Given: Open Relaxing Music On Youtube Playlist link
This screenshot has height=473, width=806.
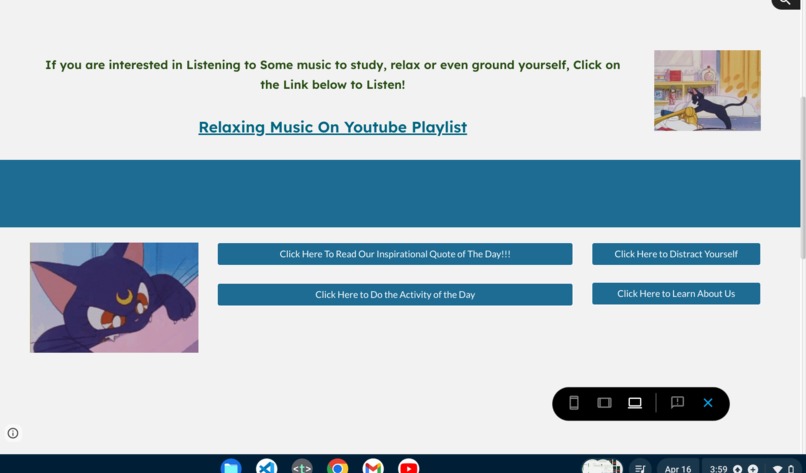Looking at the screenshot, I should 333,127.
